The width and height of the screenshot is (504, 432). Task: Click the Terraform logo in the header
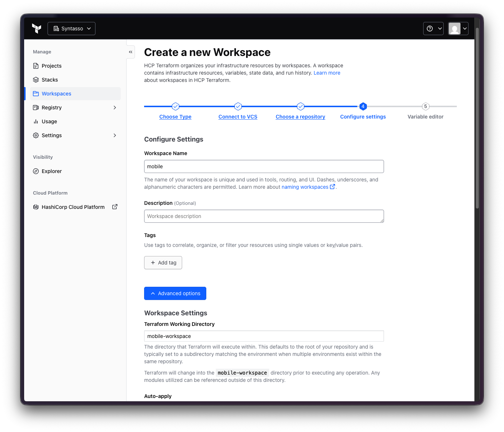tap(37, 28)
